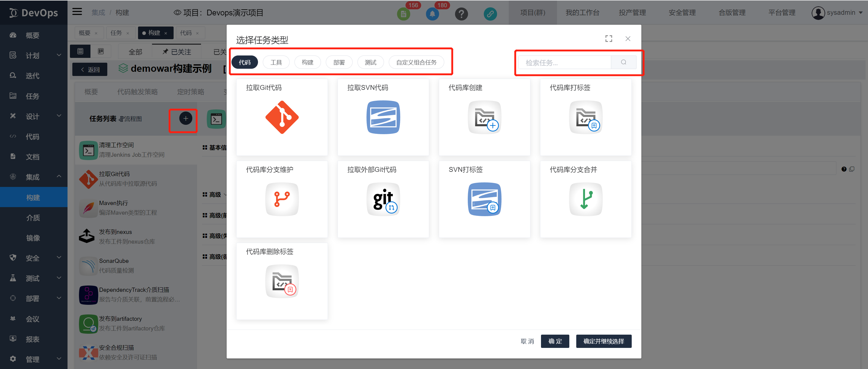Select the 拉取Git代码 task icon

point(282,117)
